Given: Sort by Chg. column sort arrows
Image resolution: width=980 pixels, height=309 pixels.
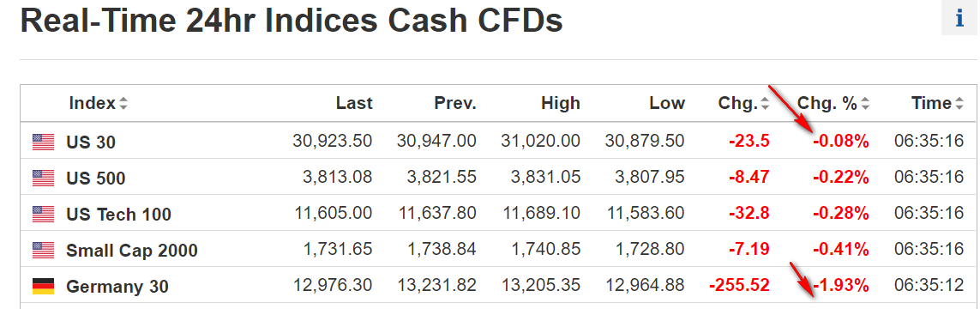Looking at the screenshot, I should click(765, 103).
